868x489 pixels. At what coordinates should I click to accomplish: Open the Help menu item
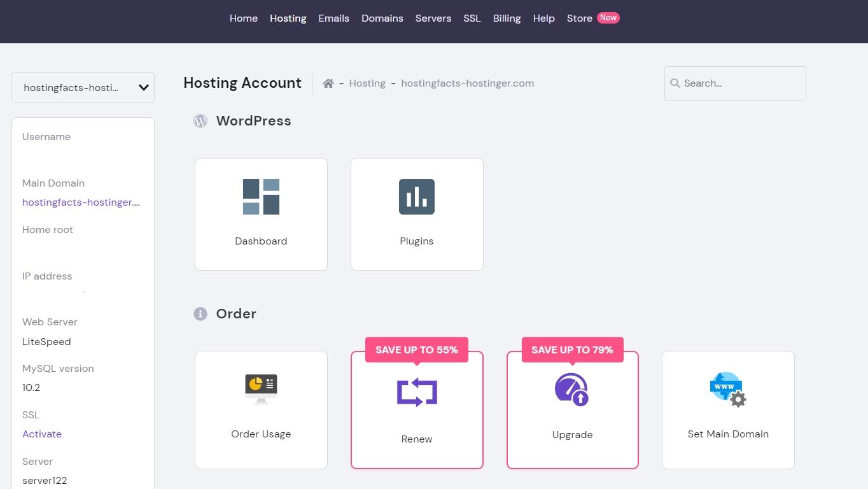544,18
